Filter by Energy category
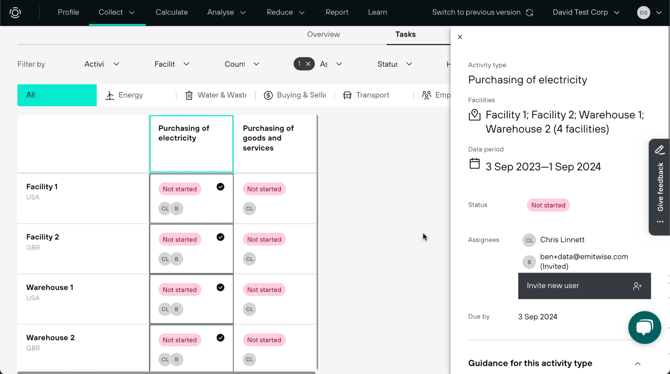This screenshot has width=670, height=374. point(124,95)
